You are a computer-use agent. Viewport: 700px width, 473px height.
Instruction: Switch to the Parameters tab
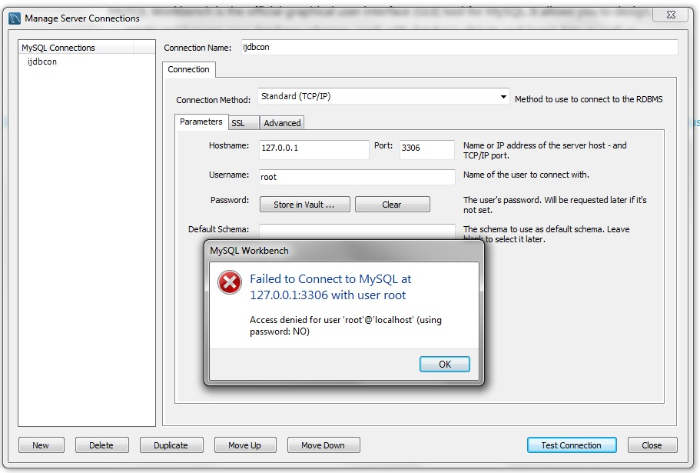click(201, 122)
